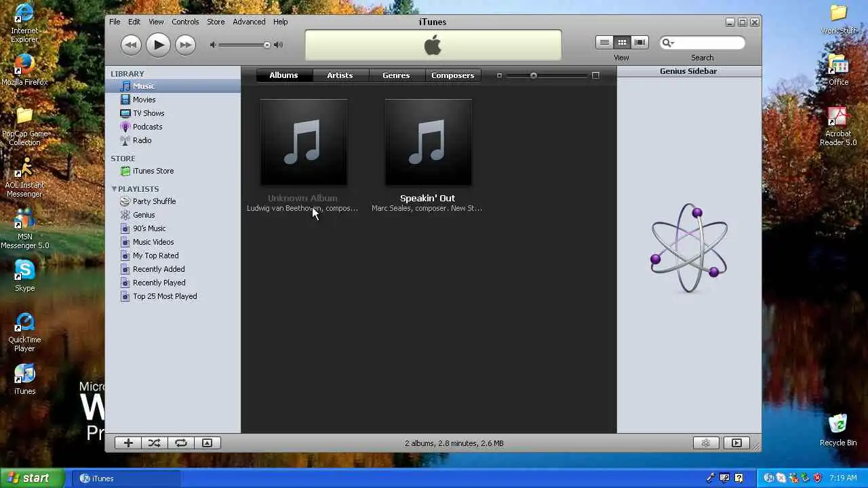Click the plus Create Playlist button

click(128, 443)
